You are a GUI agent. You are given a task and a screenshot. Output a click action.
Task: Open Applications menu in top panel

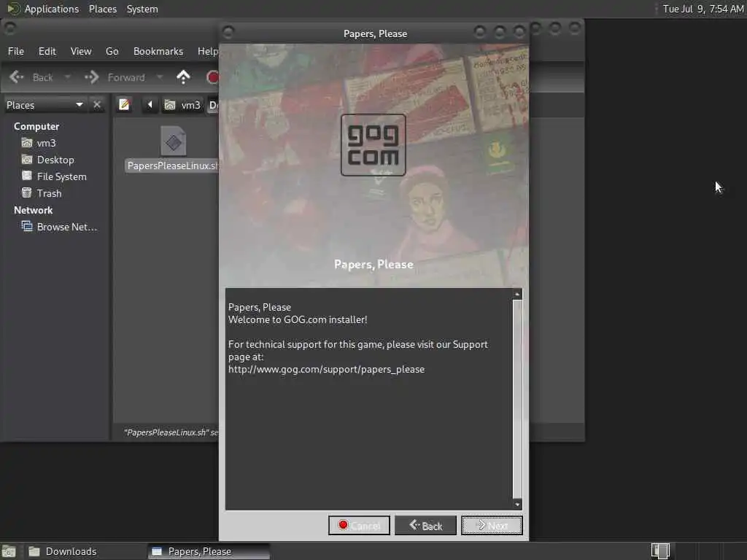point(52,9)
